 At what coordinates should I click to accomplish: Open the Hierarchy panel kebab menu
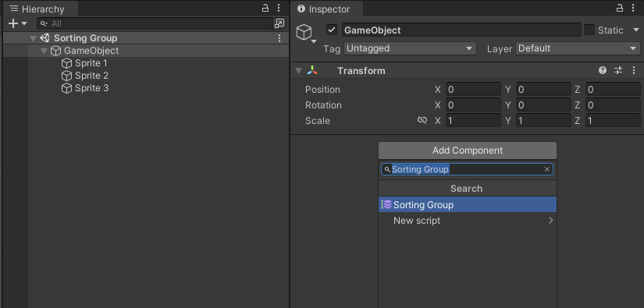279,8
